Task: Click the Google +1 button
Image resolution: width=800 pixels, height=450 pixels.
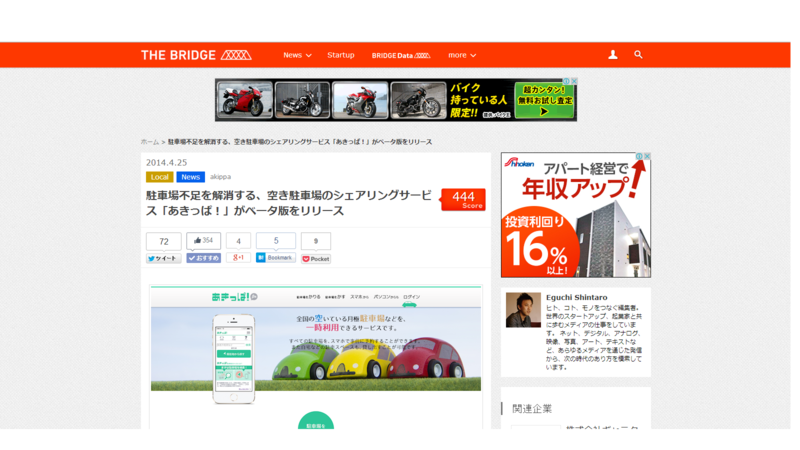Action: (x=238, y=258)
